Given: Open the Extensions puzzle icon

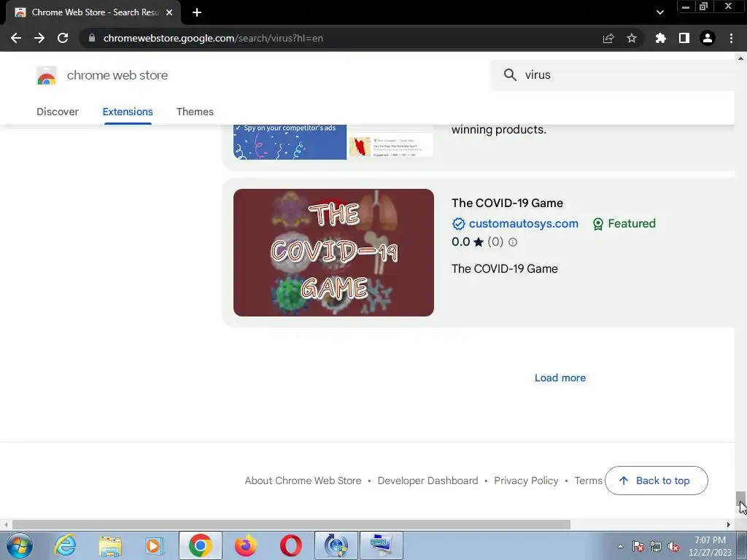Looking at the screenshot, I should pos(660,38).
